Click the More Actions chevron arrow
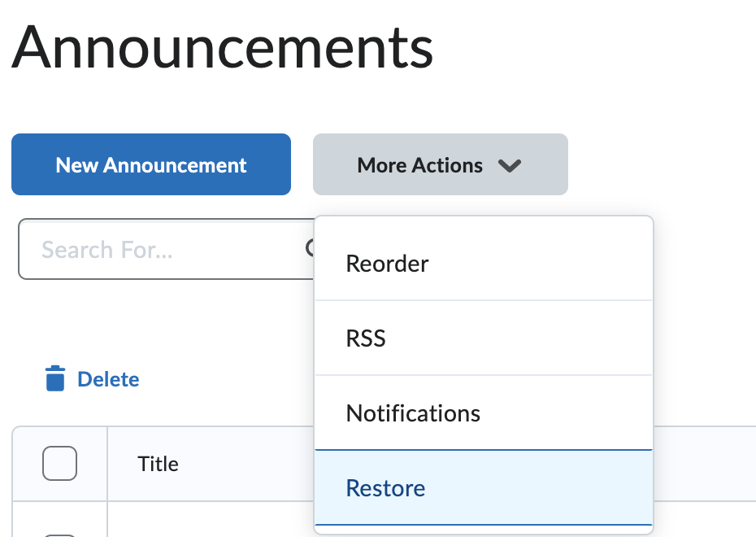Image resolution: width=756 pixels, height=537 pixels. pos(511,165)
